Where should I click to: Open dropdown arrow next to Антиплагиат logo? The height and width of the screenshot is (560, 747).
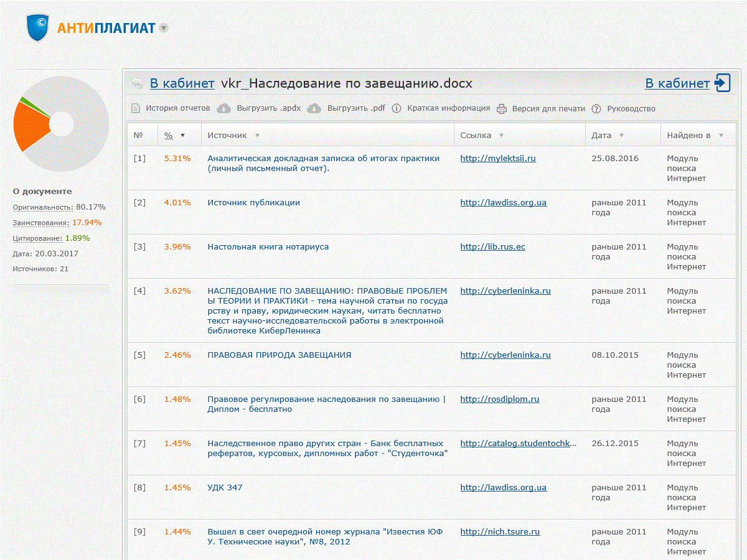click(163, 28)
